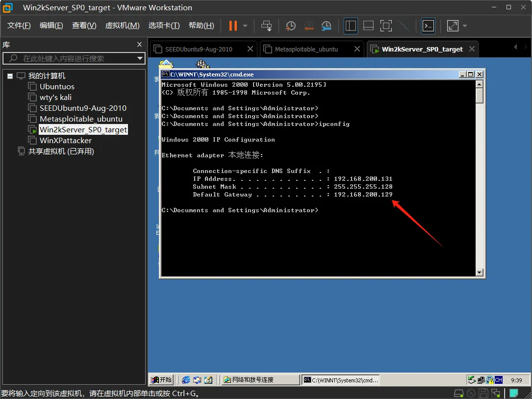Screen dimensions: 532x399
Task: Select WinXPattacker in the library
Action: [x=66, y=141]
